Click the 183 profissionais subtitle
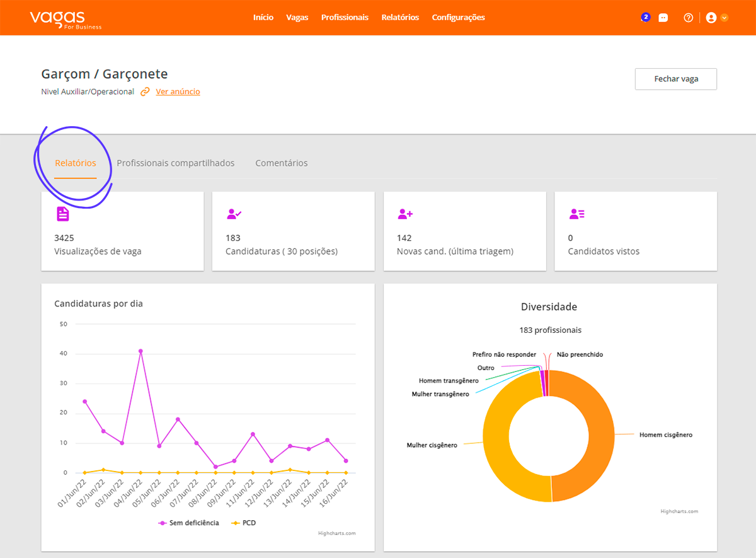 tap(550, 330)
